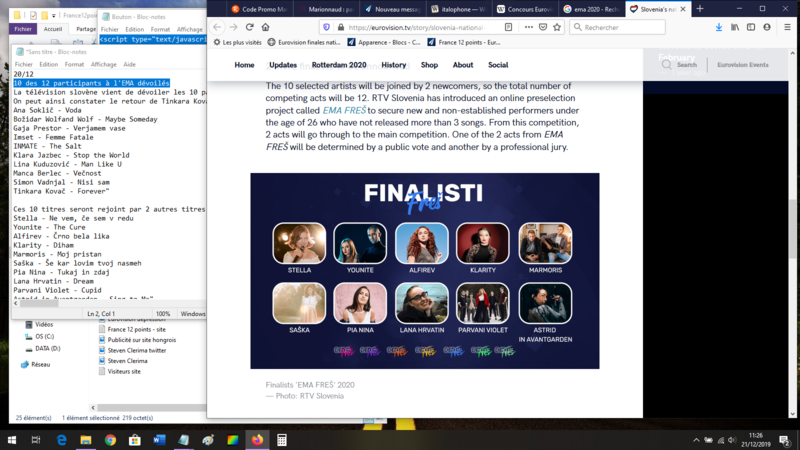Go to Firefox home page
Viewport: 800px width, 450px height.
point(265,27)
